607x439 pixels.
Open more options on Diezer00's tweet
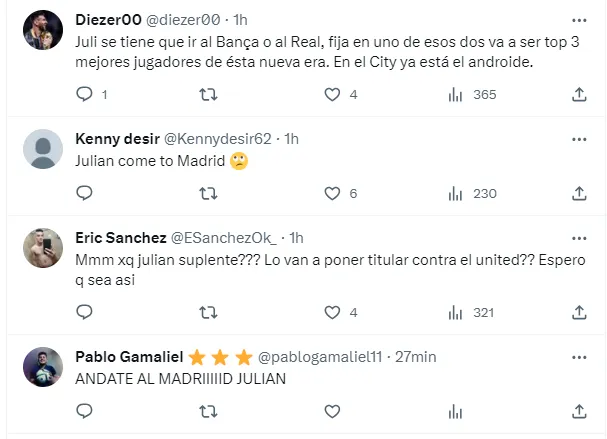[x=579, y=19]
